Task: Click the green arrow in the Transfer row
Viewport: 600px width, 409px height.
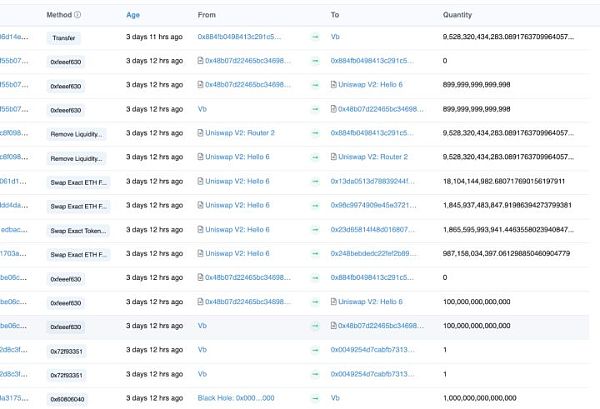Action: pyautogui.click(x=316, y=37)
